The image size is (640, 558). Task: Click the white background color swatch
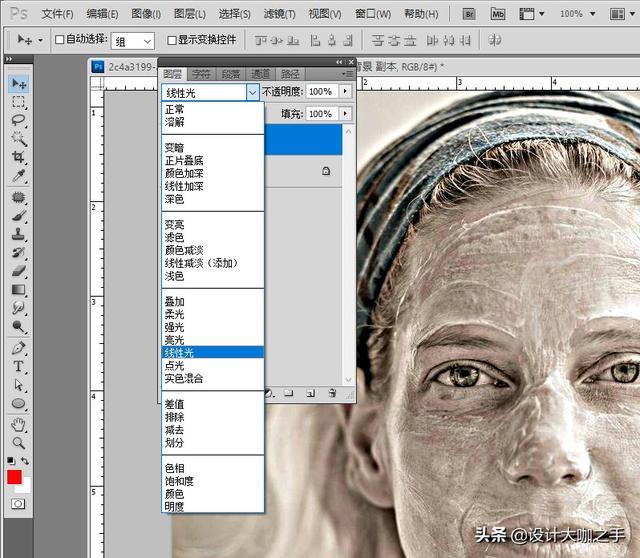pos(24,487)
